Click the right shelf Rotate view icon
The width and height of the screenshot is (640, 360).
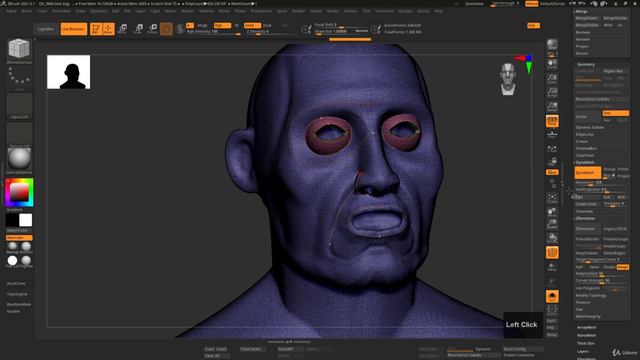coord(552,238)
